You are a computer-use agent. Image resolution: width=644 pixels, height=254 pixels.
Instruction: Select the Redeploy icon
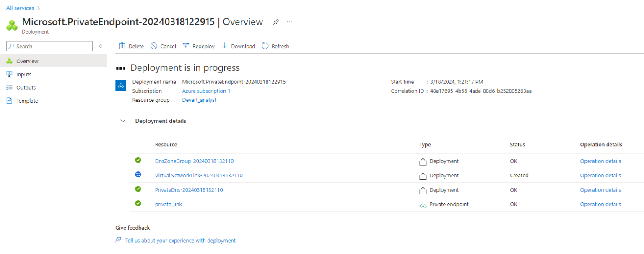tap(186, 46)
